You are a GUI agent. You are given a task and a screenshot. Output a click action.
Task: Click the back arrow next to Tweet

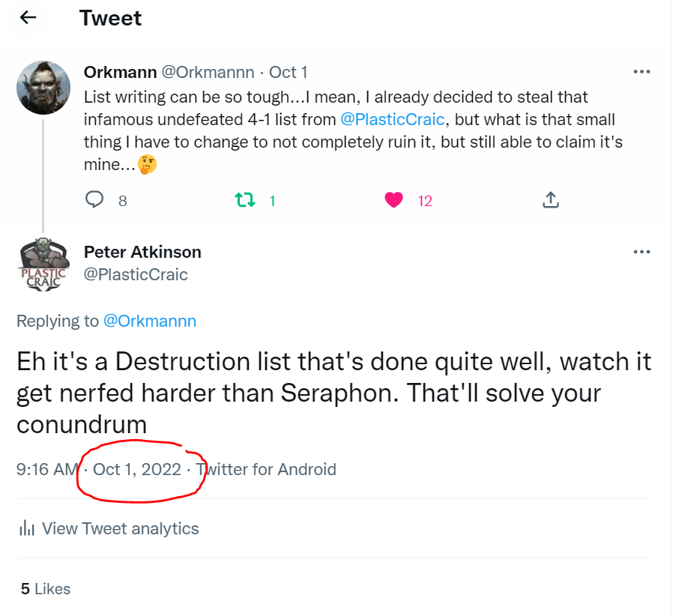click(x=28, y=17)
